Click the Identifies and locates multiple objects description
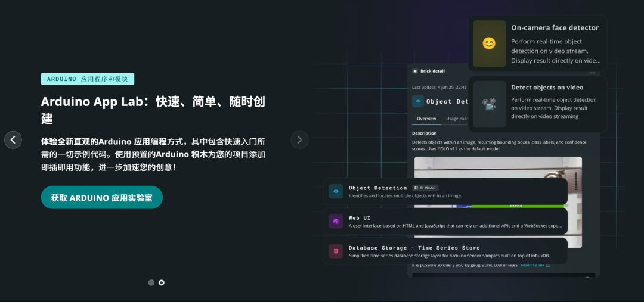The height and width of the screenshot is (302, 644). [x=405, y=196]
